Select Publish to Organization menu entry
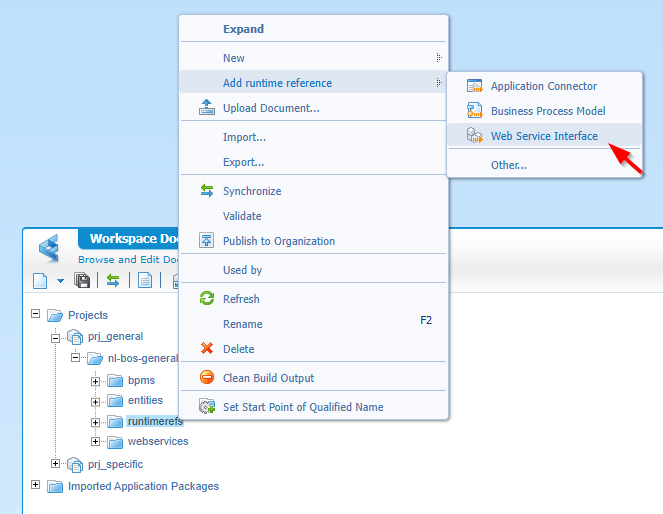Screen dimensions: 663x514 pos(278,241)
